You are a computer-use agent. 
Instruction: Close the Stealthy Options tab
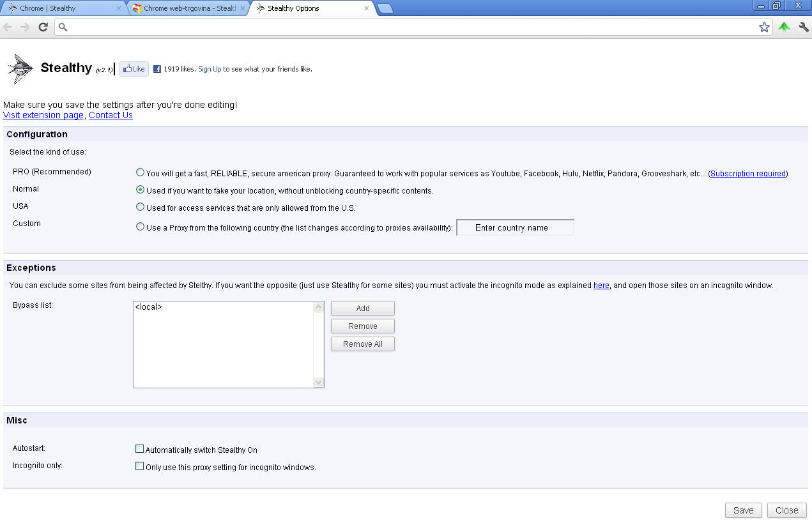tap(367, 8)
